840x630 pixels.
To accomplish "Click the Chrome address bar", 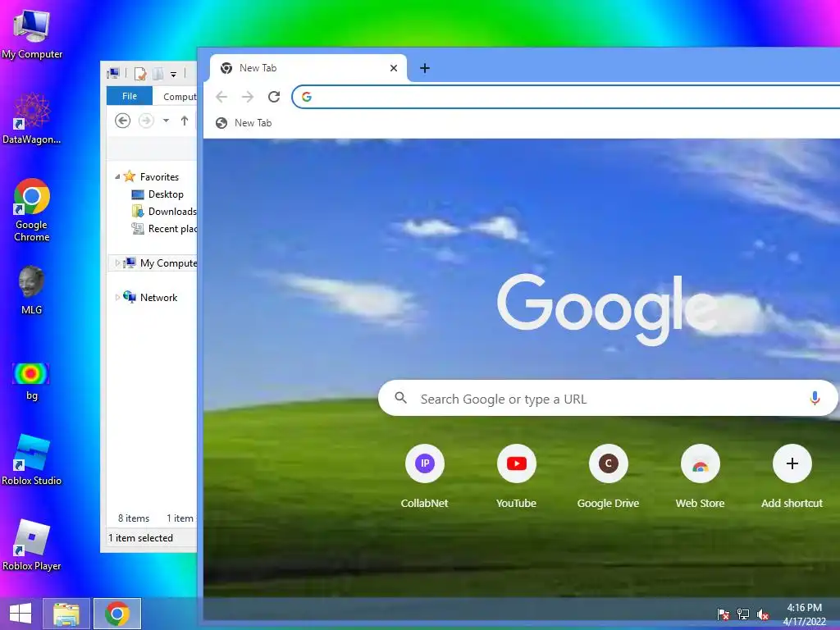I will pyautogui.click(x=566, y=97).
